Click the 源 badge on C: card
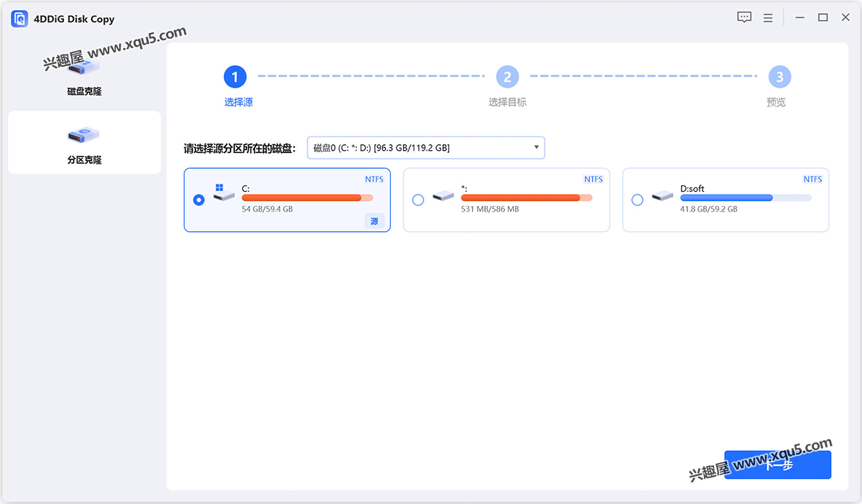Image resolution: width=862 pixels, height=504 pixels. [374, 221]
